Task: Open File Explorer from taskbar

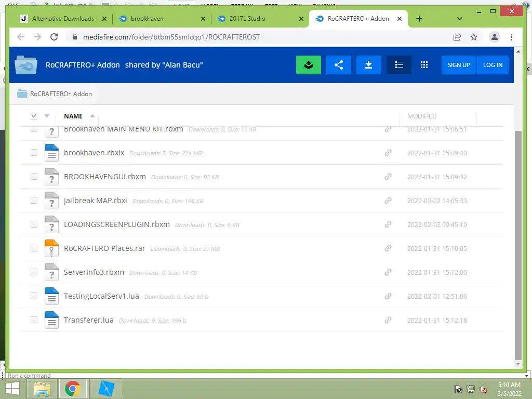Action: (x=42, y=389)
